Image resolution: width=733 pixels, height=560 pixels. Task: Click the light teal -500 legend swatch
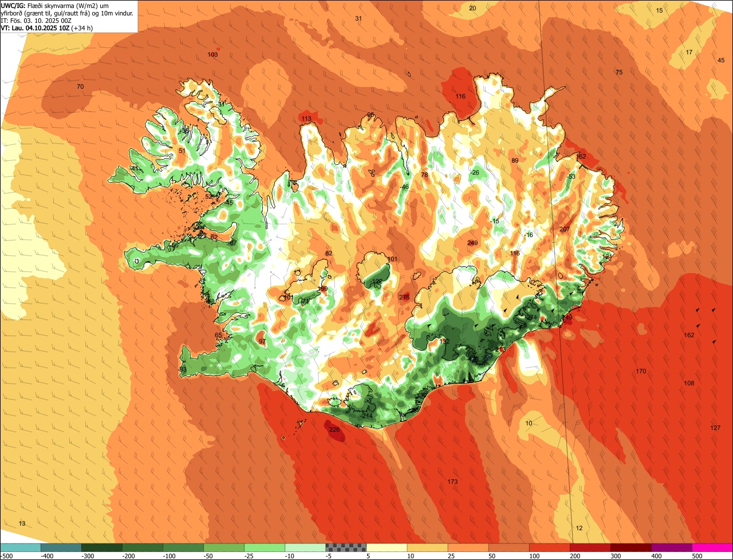coord(20,547)
